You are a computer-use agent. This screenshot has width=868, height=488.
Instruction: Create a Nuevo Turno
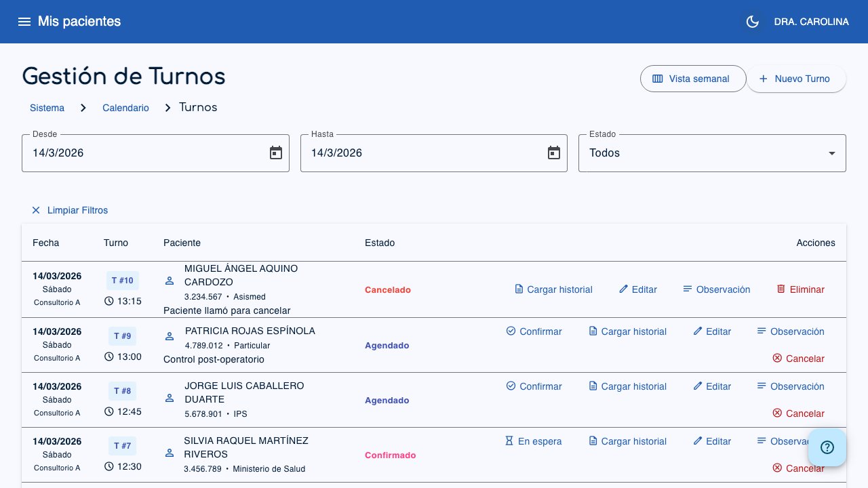click(x=795, y=79)
